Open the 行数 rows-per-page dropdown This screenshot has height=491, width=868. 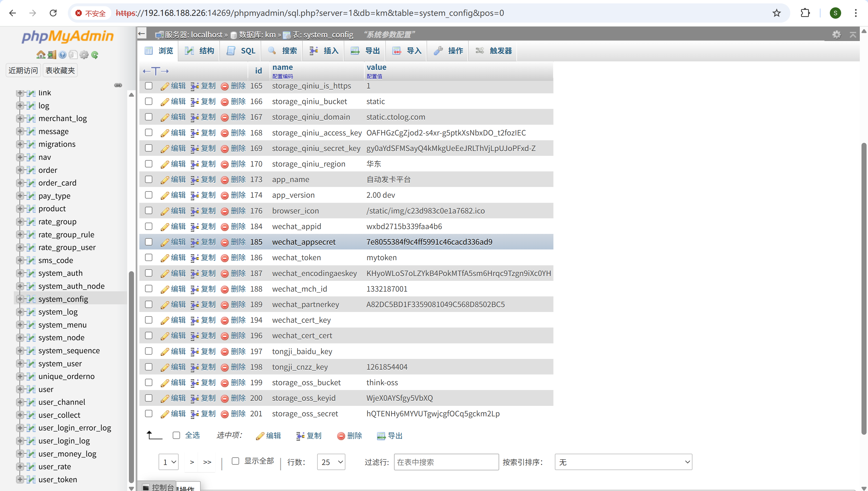[x=331, y=462]
